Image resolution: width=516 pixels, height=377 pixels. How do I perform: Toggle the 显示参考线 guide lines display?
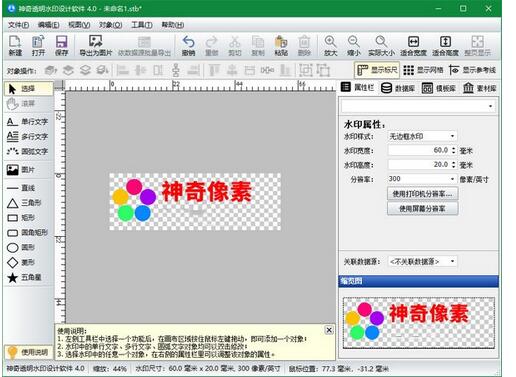click(472, 70)
